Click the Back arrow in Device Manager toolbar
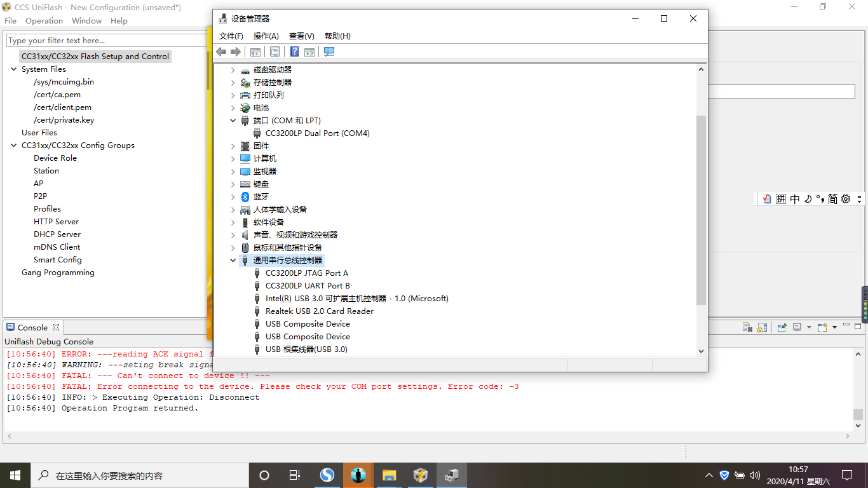Screen dimensions: 868x488 point(221,51)
